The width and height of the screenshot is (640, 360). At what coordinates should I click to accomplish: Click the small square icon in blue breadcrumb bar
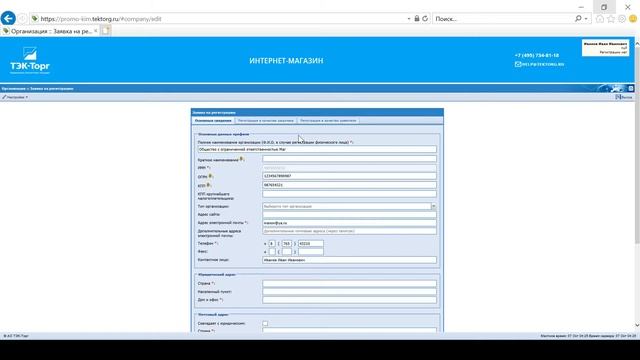coord(630,88)
